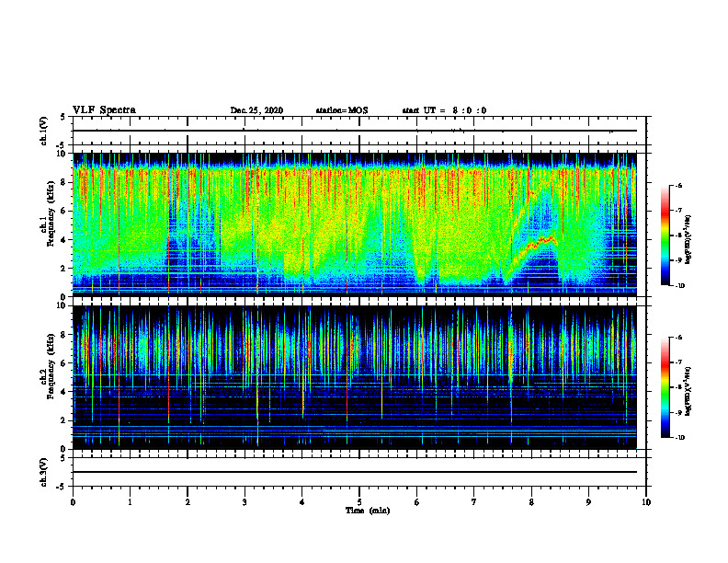
Task: Click the ch.1 color bar log(PSD) label
Action: (688, 240)
